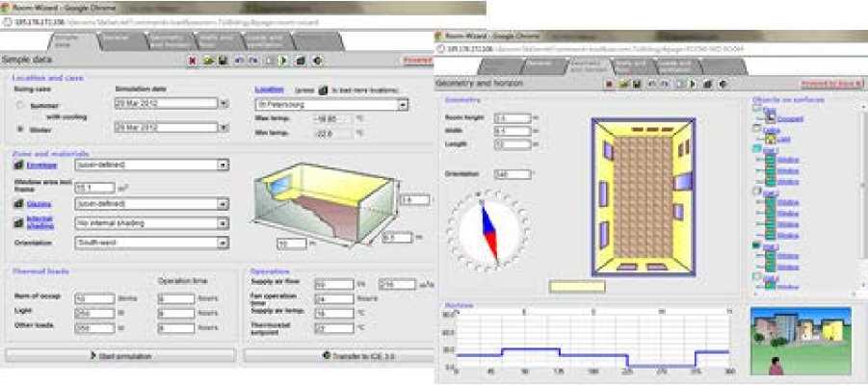
Task: Select Geometry and horizon tab in right window
Action: coord(590,65)
